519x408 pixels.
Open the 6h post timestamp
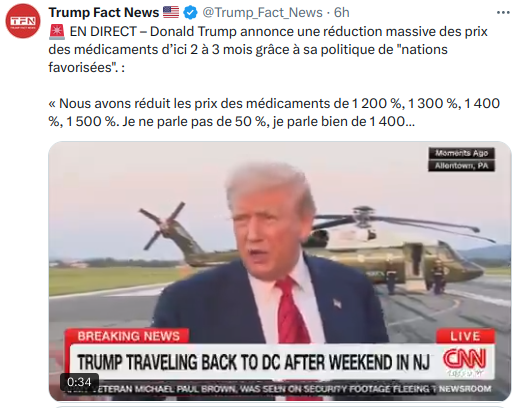click(x=342, y=13)
